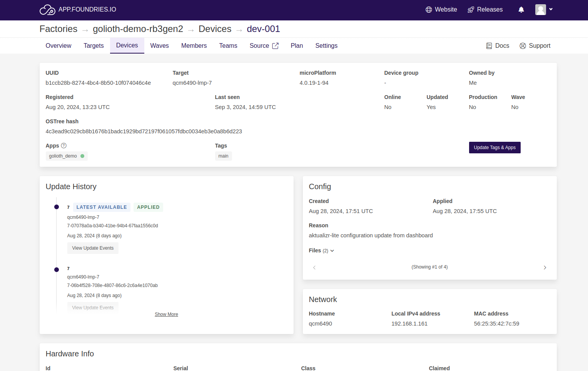Go to the Members tab
This screenshot has width=588, height=371.
point(194,46)
